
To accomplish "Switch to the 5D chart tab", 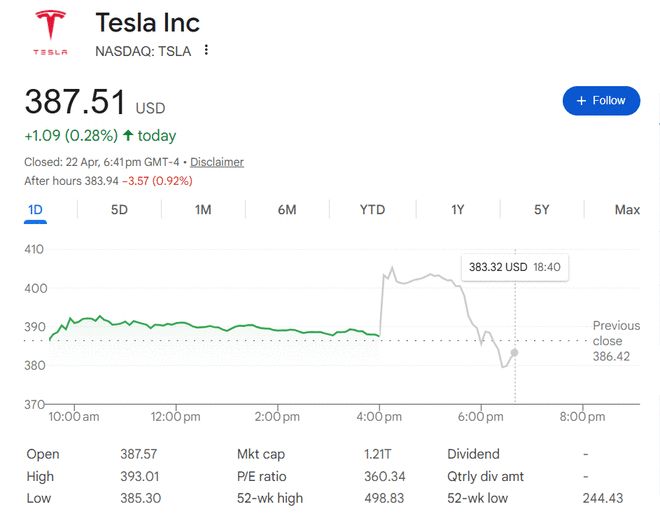I will [x=119, y=210].
